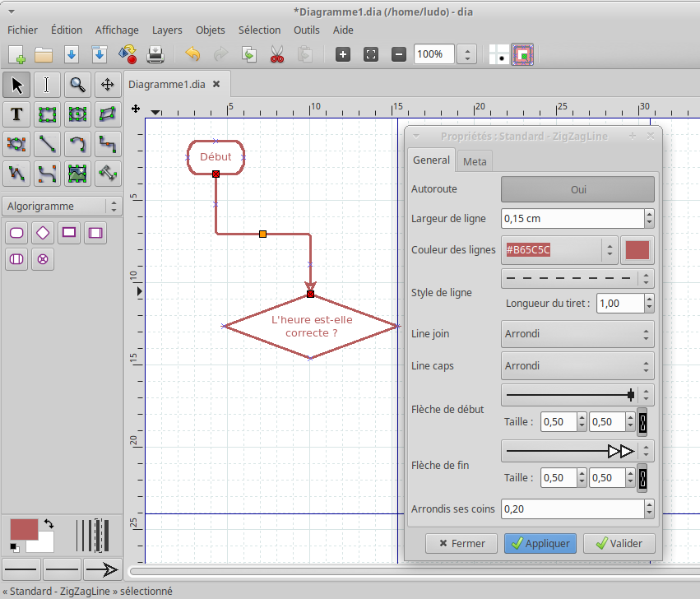The height and width of the screenshot is (599, 700).
Task: Open the Flèche de fin arrow dropdown
Action: 577,451
